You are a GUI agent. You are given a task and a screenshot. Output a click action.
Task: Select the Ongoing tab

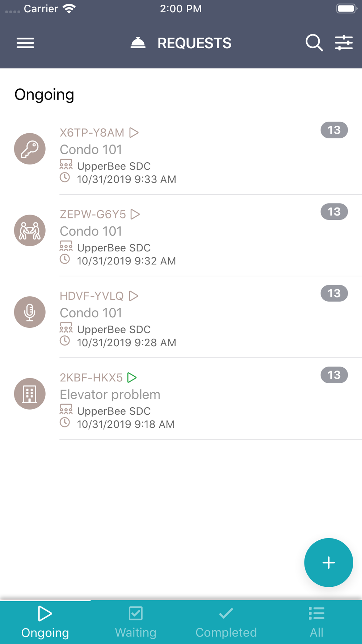[45, 622]
